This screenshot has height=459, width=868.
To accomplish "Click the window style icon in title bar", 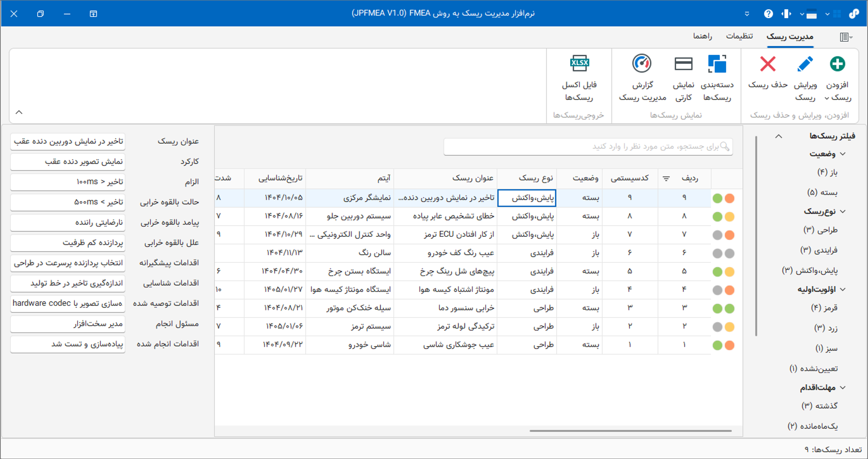I will [812, 14].
